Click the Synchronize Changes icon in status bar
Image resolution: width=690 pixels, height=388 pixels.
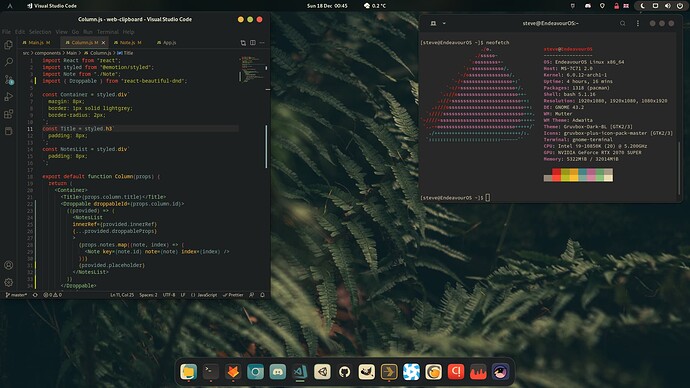point(35,295)
